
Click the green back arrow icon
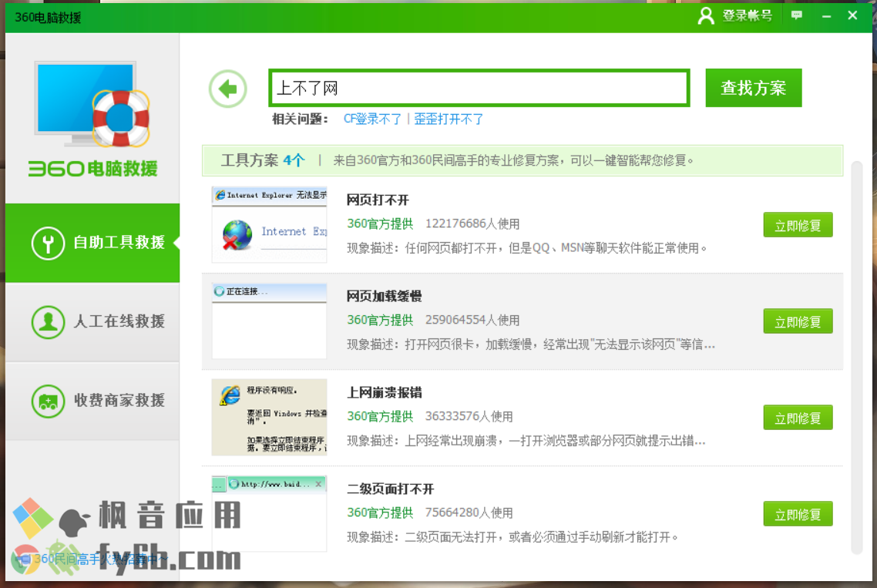(x=227, y=89)
